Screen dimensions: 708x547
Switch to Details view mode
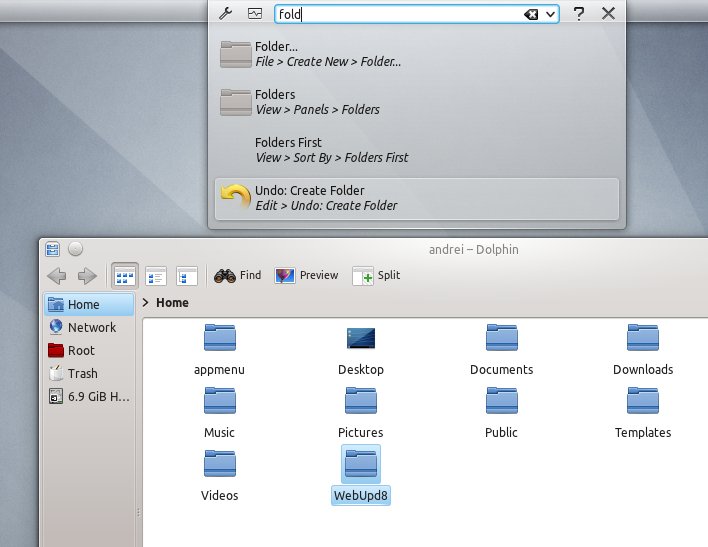pos(155,275)
